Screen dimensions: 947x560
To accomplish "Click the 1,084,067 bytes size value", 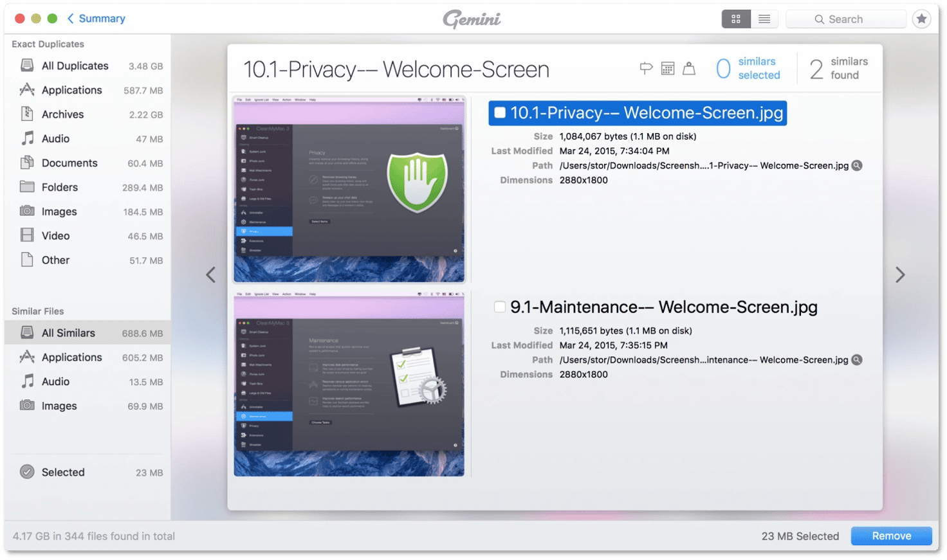I will coord(628,136).
